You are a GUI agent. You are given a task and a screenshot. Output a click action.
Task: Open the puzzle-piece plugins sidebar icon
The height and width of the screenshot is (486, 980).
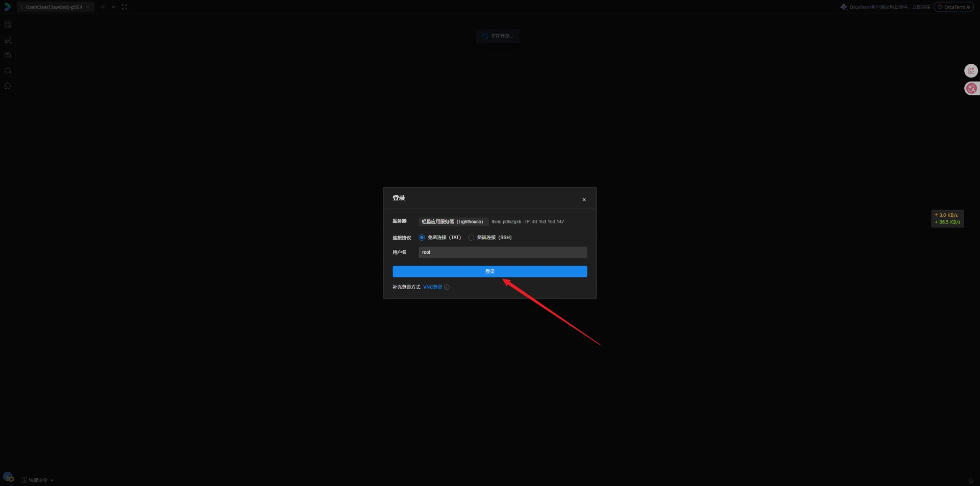pos(8,86)
